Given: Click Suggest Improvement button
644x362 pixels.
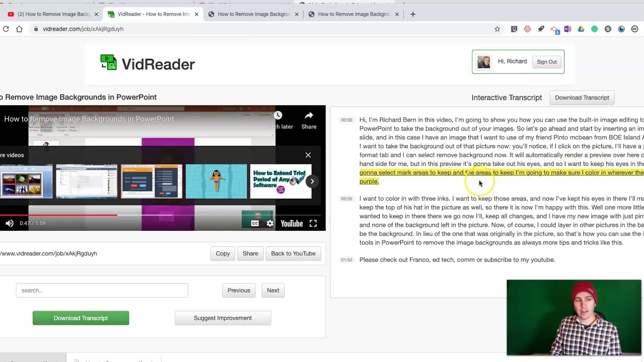Looking at the screenshot, I should pos(223,318).
